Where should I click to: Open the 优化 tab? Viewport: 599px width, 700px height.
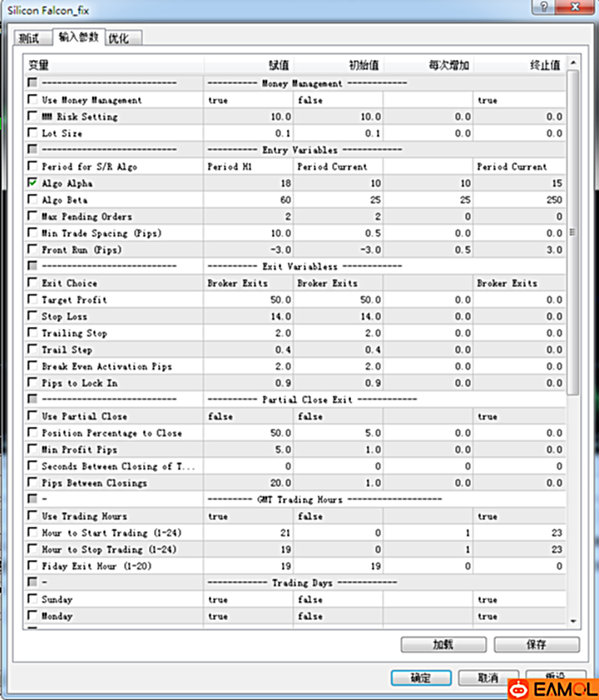pos(124,38)
